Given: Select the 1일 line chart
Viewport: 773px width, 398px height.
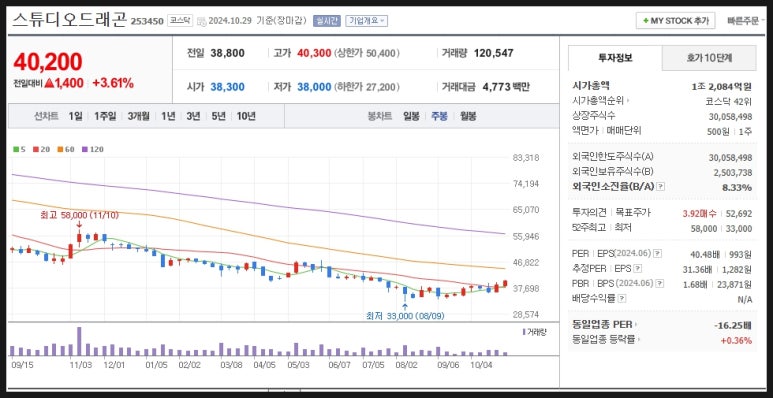Looking at the screenshot, I should point(75,116).
